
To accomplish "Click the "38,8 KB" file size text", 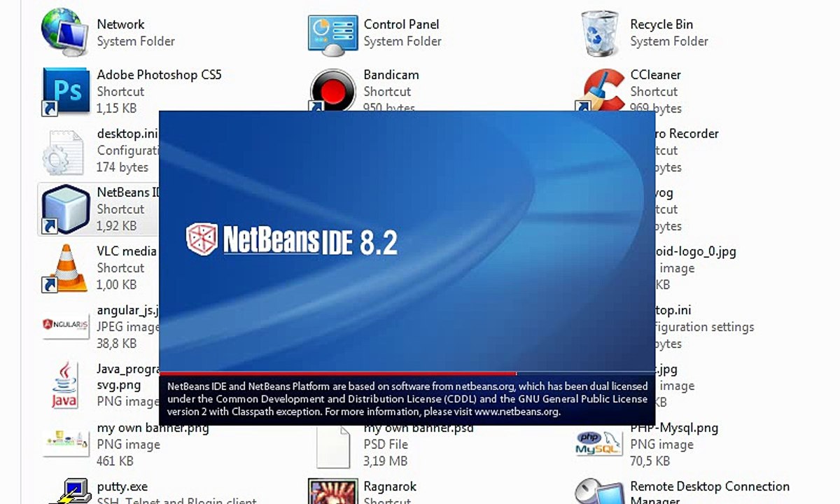I will point(117,344).
